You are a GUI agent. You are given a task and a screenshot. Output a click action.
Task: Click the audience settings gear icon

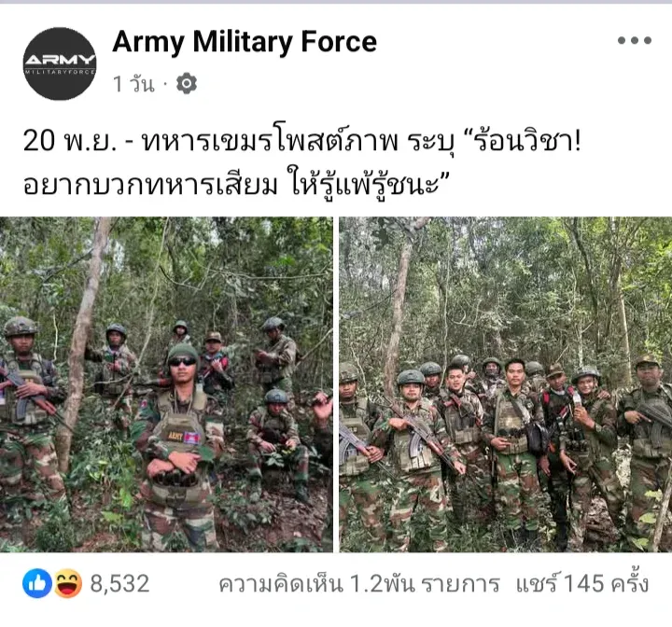[x=187, y=83]
